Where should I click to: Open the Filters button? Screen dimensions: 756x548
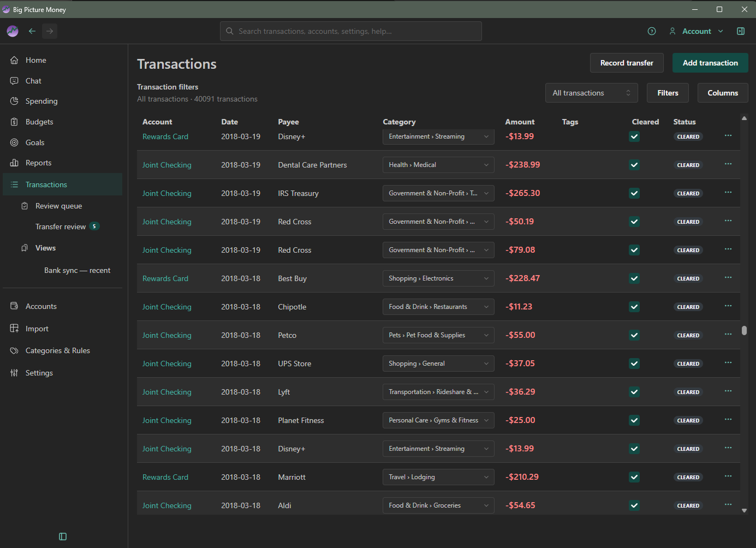668,93
